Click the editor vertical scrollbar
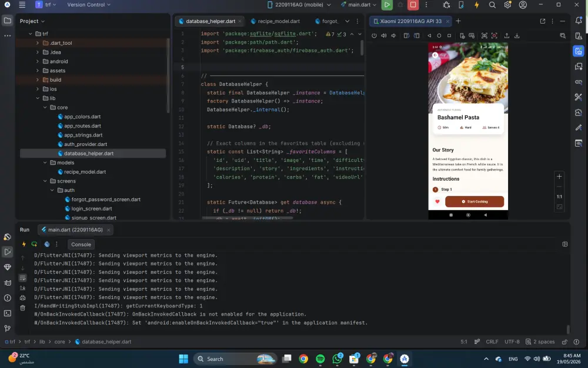 pyautogui.click(x=362, y=48)
